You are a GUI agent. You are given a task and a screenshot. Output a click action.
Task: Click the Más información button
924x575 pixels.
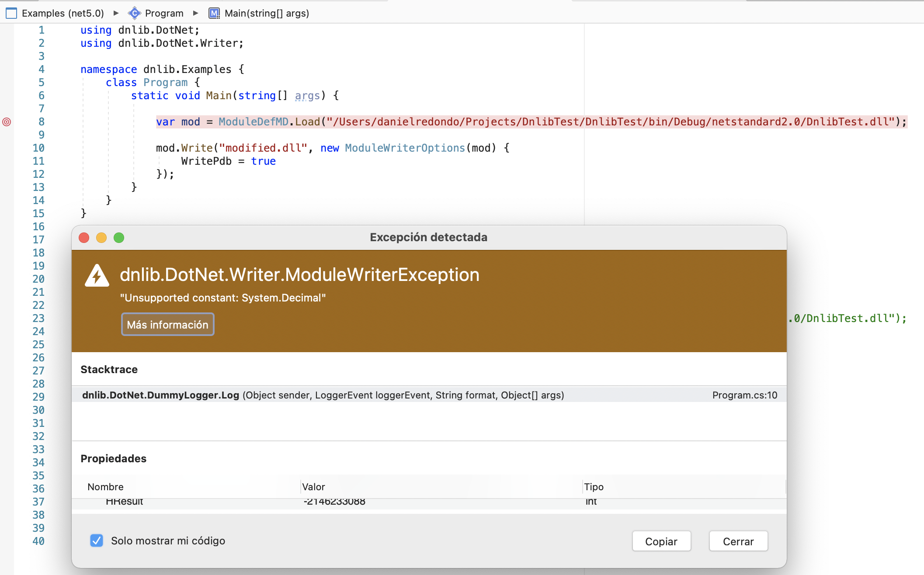[x=167, y=325]
